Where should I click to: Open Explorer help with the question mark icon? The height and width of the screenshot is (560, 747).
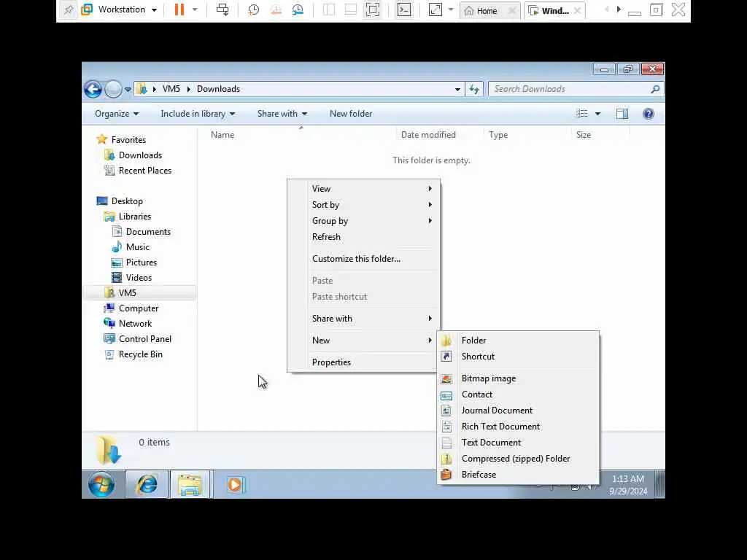(649, 114)
